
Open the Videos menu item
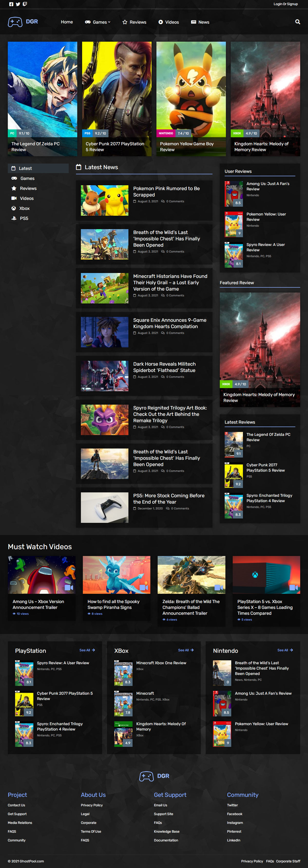click(168, 22)
